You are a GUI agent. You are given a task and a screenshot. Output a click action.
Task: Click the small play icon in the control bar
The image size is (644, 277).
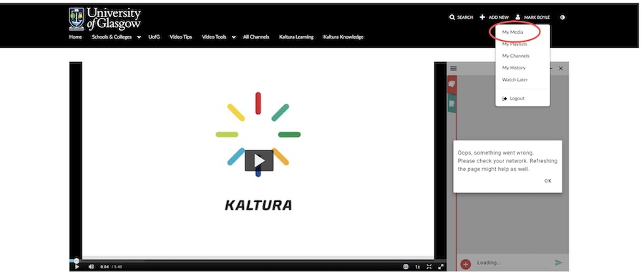[x=77, y=267]
